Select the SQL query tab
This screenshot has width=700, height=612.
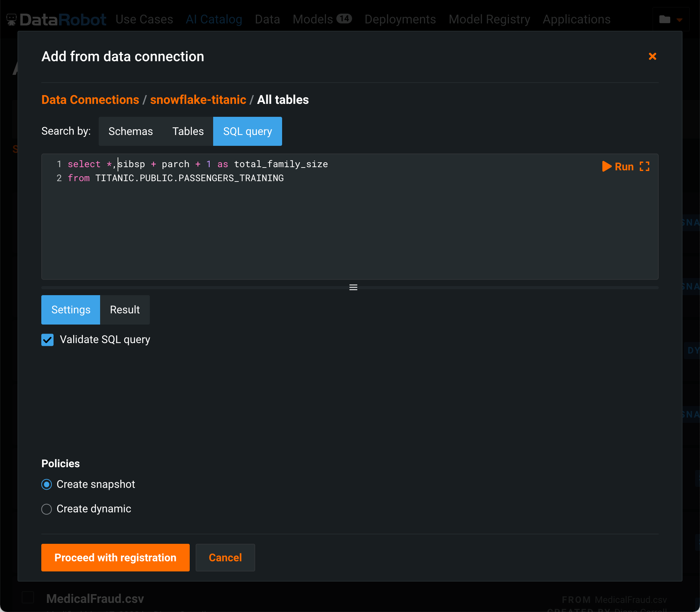(247, 131)
